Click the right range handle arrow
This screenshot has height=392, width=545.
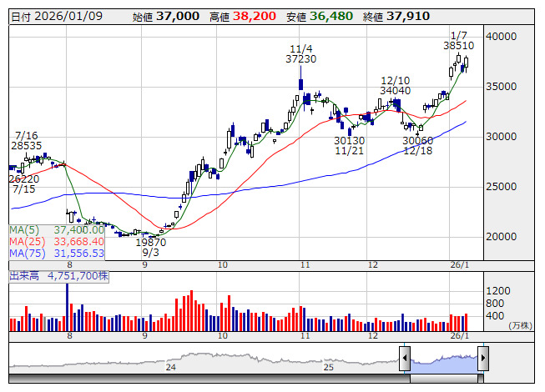(483, 358)
